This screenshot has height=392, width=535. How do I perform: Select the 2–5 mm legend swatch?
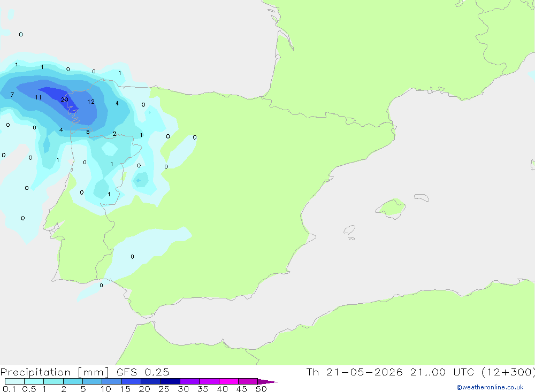pos(73,381)
